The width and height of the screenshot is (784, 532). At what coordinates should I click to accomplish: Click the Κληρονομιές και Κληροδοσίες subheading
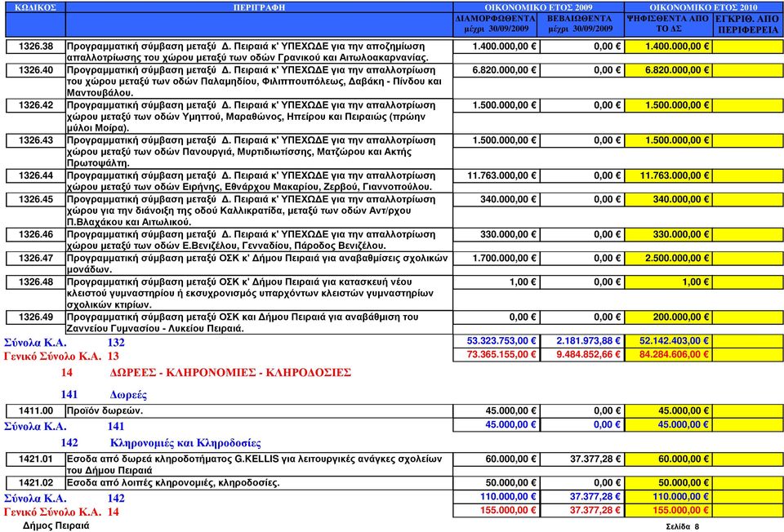(x=185, y=443)
